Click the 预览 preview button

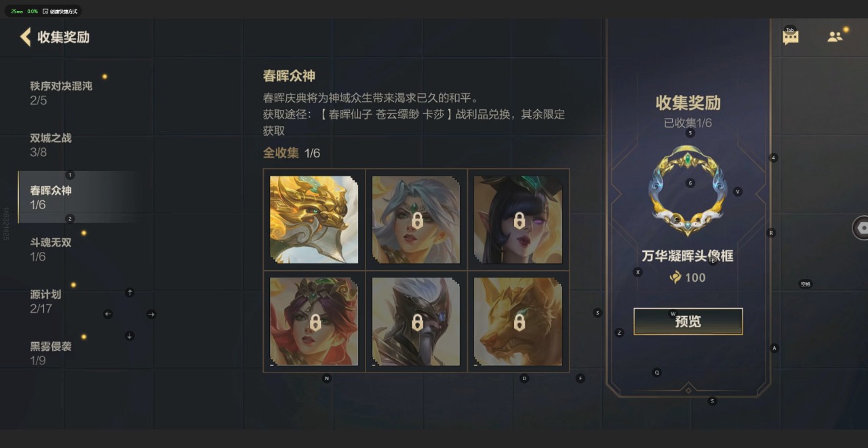tap(688, 322)
